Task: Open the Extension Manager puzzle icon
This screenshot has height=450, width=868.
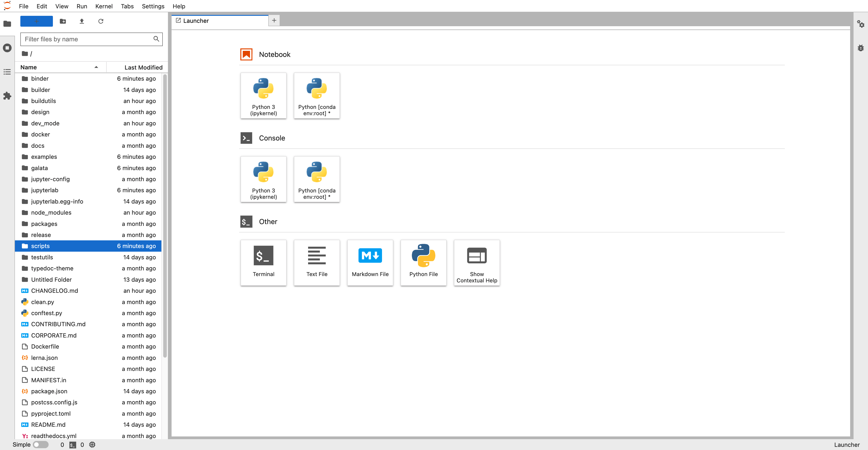Action: click(x=7, y=96)
